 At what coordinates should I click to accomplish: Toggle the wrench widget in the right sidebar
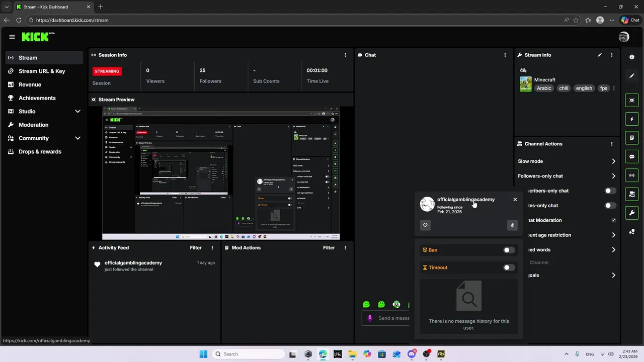(x=632, y=213)
